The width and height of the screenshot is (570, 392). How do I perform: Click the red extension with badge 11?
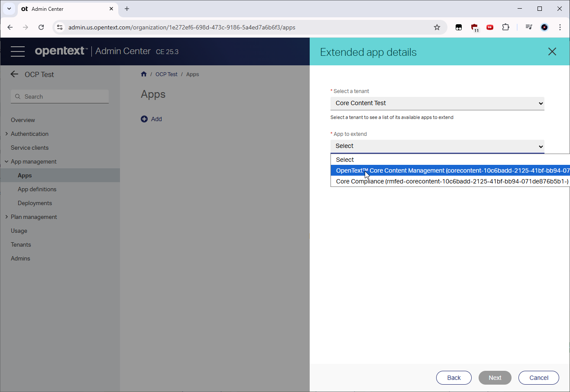click(x=475, y=28)
